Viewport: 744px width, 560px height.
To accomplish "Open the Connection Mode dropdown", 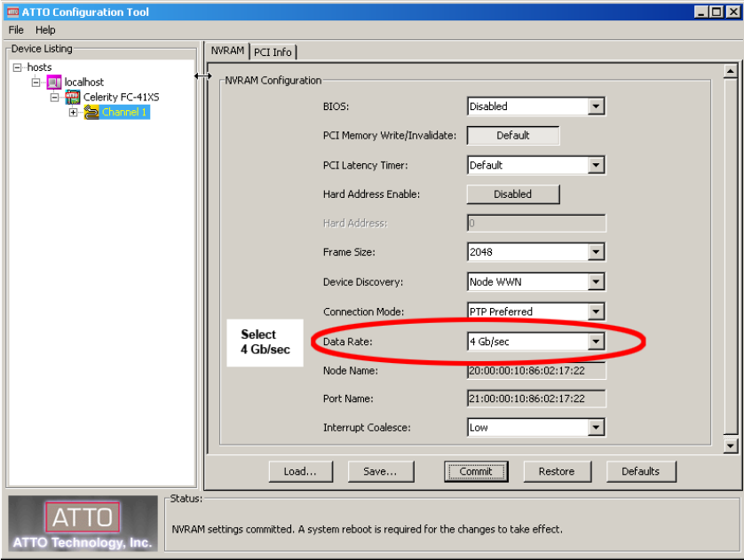I will [x=596, y=312].
